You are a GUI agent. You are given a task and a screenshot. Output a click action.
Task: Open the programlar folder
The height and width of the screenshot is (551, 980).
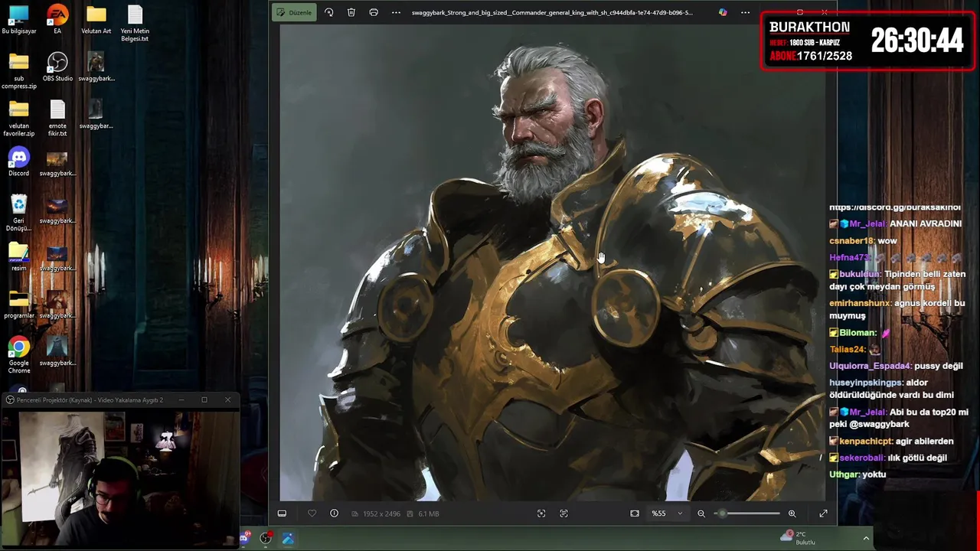click(19, 305)
